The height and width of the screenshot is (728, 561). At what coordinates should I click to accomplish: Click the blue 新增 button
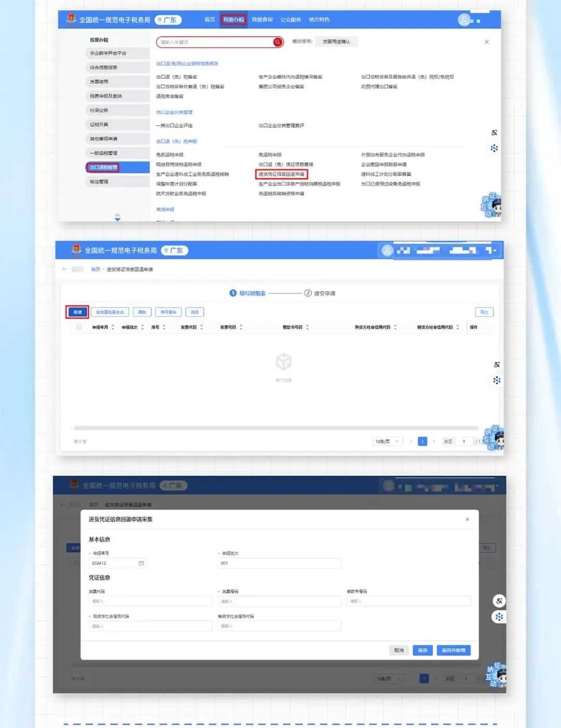[x=77, y=312]
